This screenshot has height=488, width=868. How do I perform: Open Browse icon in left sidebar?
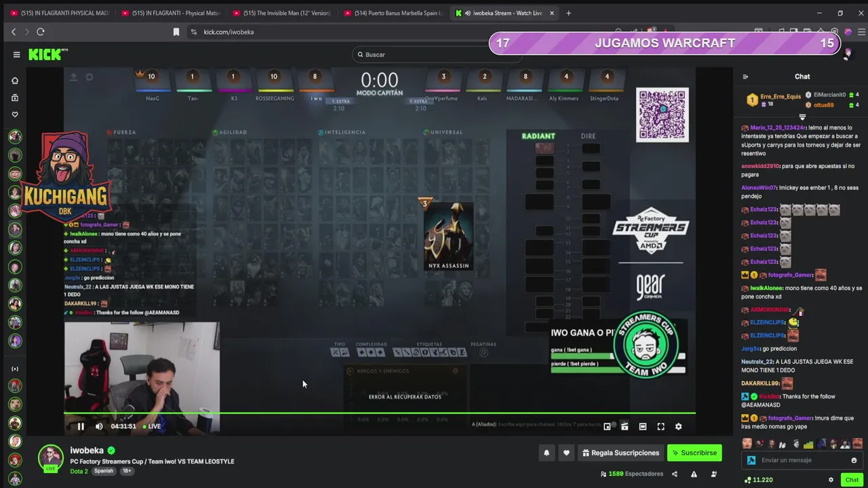tap(15, 98)
